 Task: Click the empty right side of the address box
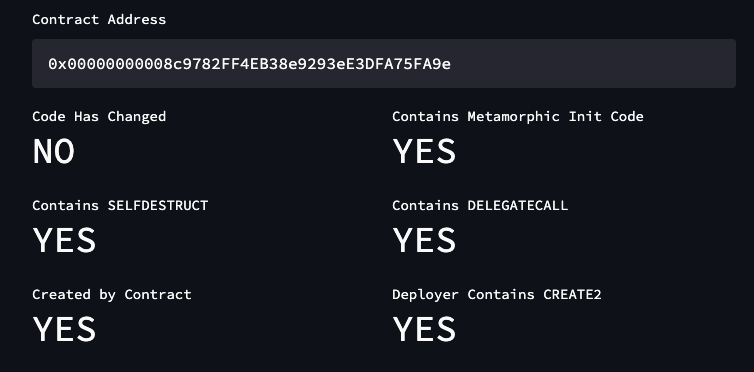tap(593, 63)
